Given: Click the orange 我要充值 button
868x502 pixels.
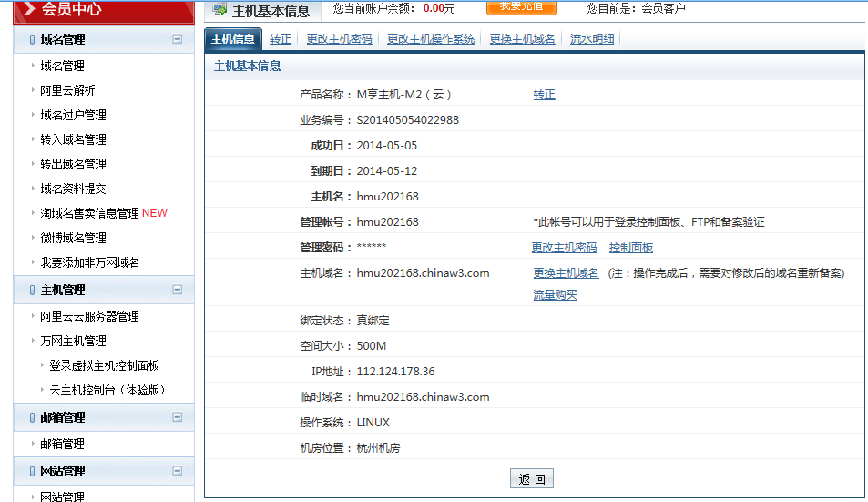Looking at the screenshot, I should 521,7.
